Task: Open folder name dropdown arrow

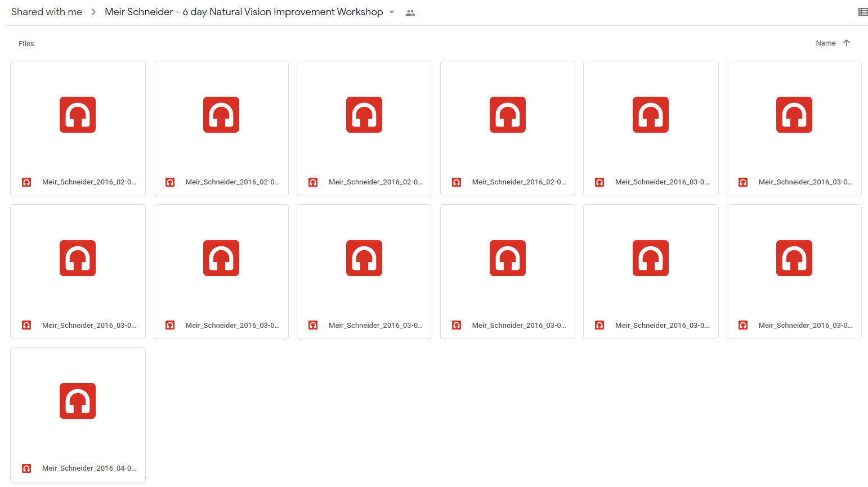Action: pyautogui.click(x=392, y=12)
